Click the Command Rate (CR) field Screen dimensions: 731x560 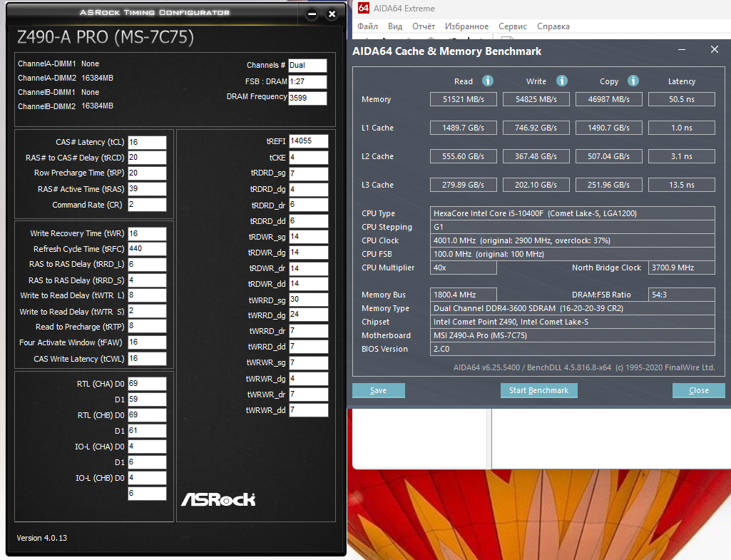(147, 205)
